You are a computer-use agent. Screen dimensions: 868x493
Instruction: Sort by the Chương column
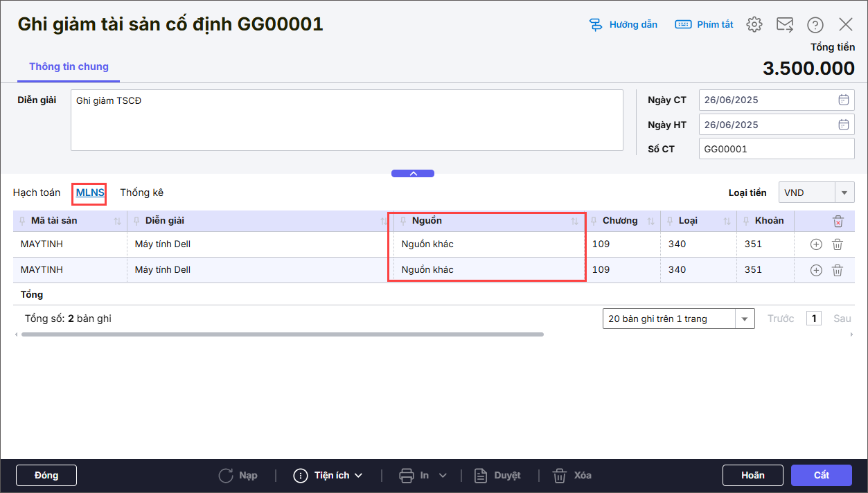point(650,222)
